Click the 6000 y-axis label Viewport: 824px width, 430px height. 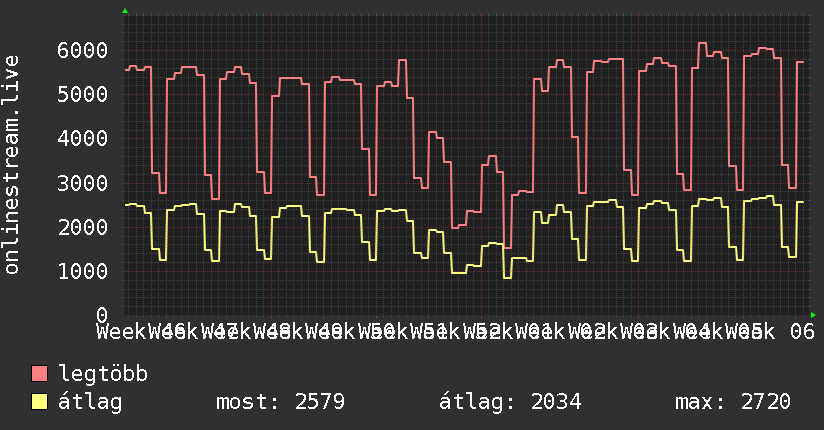click(83, 50)
